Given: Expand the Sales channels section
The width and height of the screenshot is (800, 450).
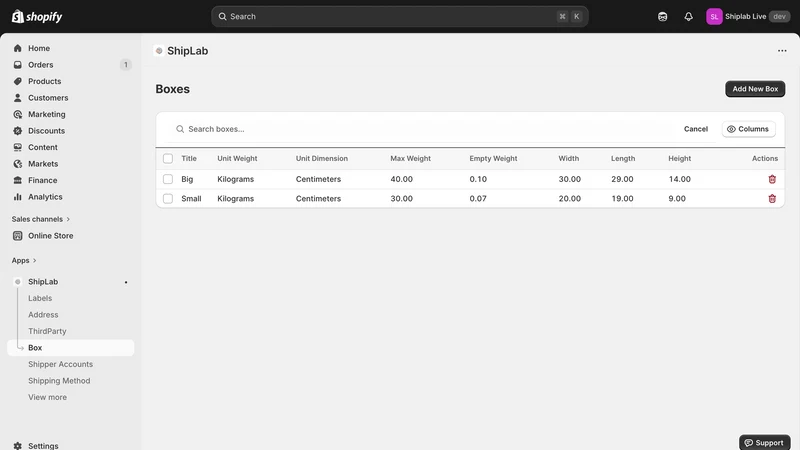Looking at the screenshot, I should point(41,219).
